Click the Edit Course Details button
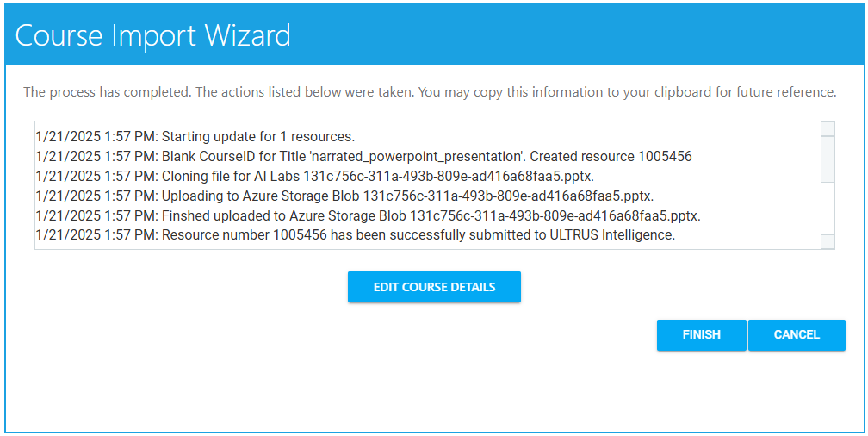The height and width of the screenshot is (436, 868). (x=434, y=287)
